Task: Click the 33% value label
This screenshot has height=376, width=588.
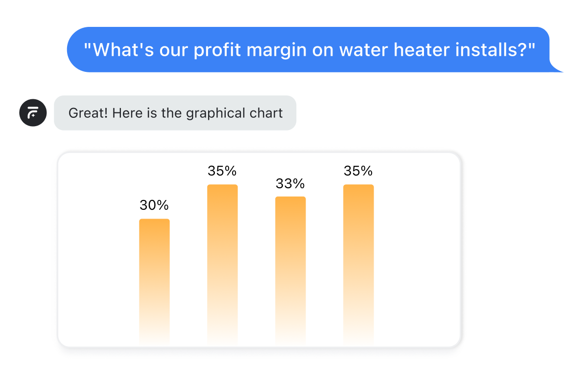Action: tap(290, 183)
